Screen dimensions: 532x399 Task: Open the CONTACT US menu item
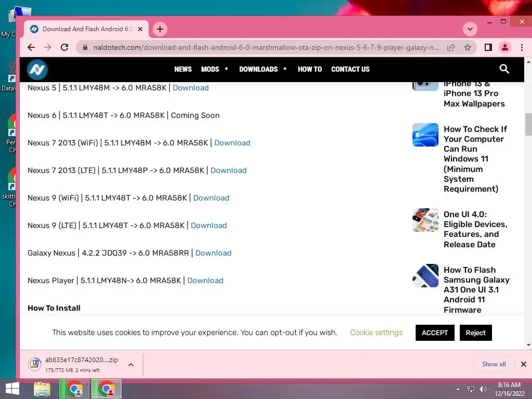(x=350, y=69)
